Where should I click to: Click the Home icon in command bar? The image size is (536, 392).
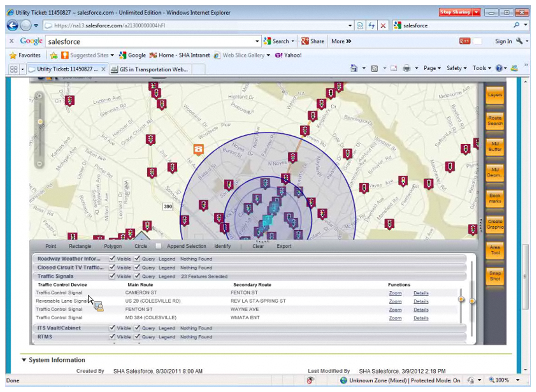click(354, 68)
